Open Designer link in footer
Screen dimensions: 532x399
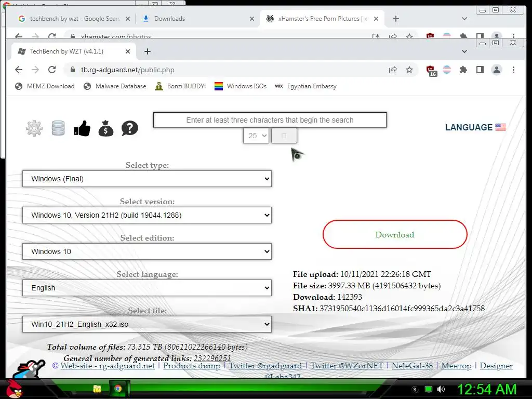tap(496, 366)
